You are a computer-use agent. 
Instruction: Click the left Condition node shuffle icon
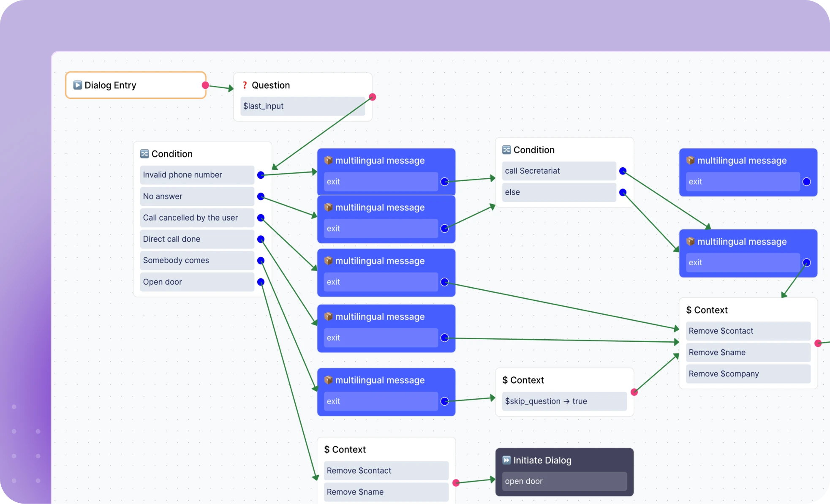(144, 154)
